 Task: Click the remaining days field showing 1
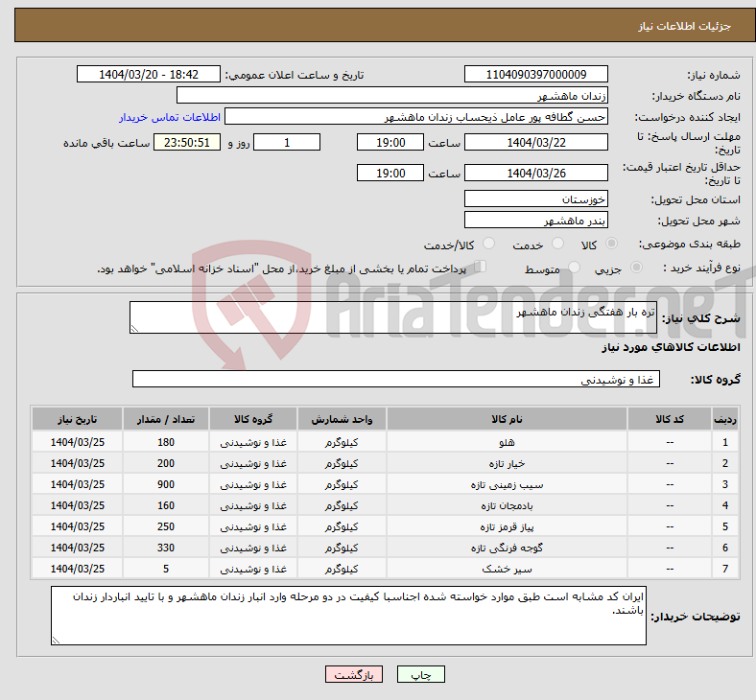click(x=287, y=143)
